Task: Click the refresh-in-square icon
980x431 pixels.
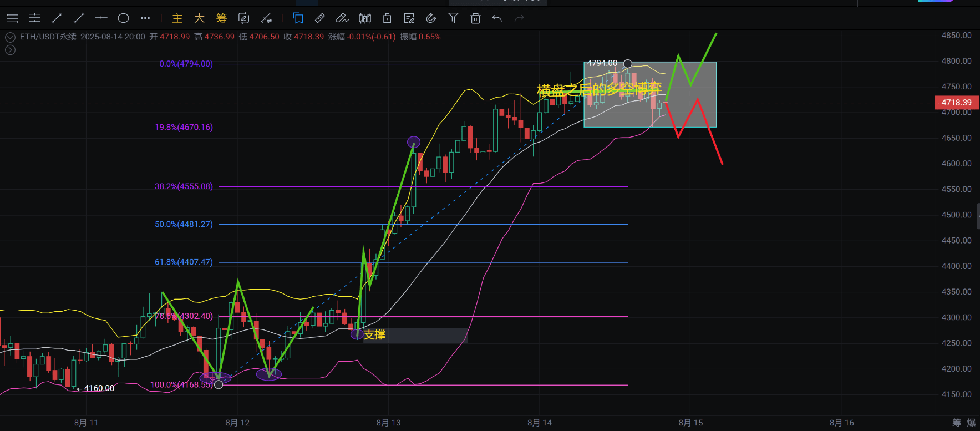Action: pyautogui.click(x=243, y=18)
